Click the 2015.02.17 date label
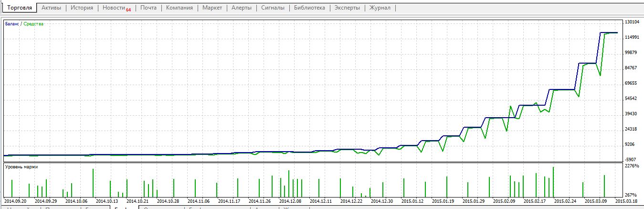Viewport: 644px width, 209px height. [535, 201]
